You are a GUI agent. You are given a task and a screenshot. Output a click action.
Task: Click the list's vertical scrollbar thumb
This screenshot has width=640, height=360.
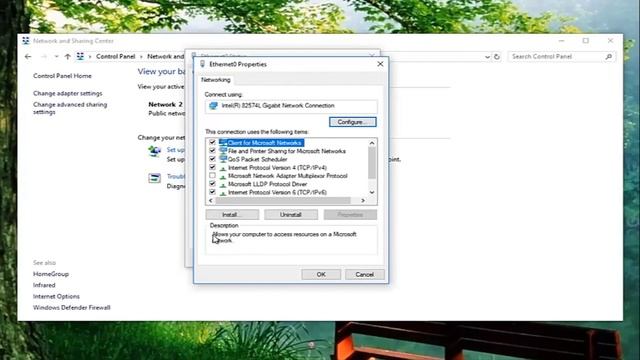tap(372, 163)
